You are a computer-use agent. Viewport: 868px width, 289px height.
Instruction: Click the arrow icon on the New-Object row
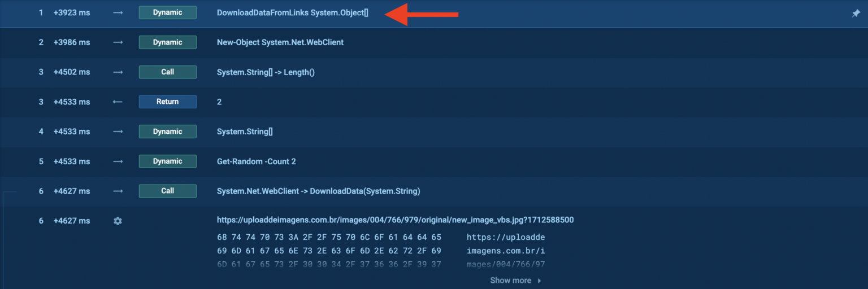[118, 42]
